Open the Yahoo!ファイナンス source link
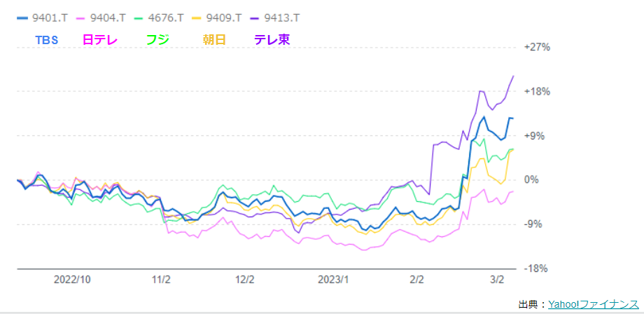644x314 pixels. click(593, 304)
